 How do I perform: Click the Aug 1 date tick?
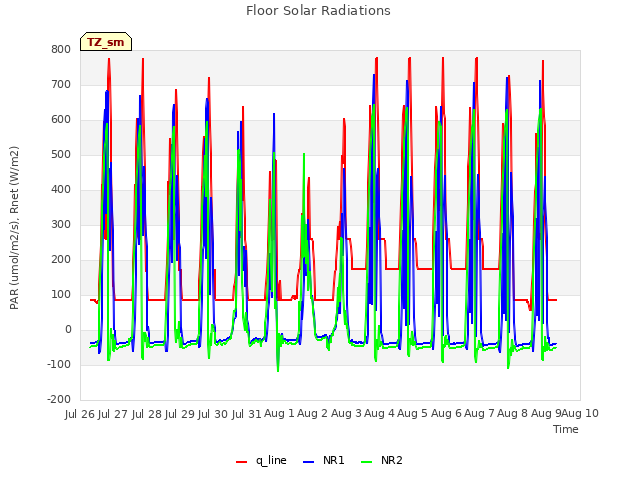[280, 414]
